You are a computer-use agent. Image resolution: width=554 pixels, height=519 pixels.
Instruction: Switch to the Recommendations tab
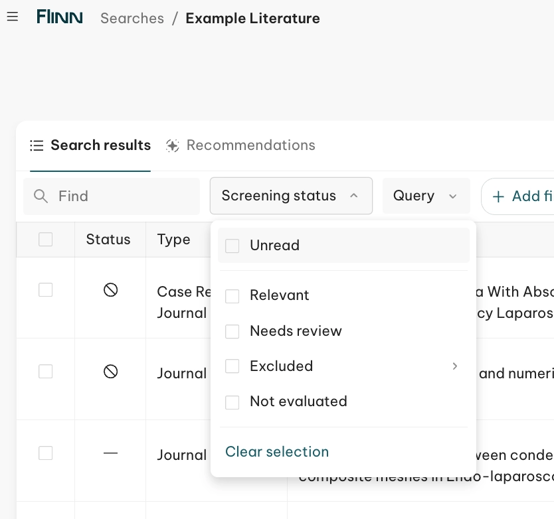click(x=241, y=145)
